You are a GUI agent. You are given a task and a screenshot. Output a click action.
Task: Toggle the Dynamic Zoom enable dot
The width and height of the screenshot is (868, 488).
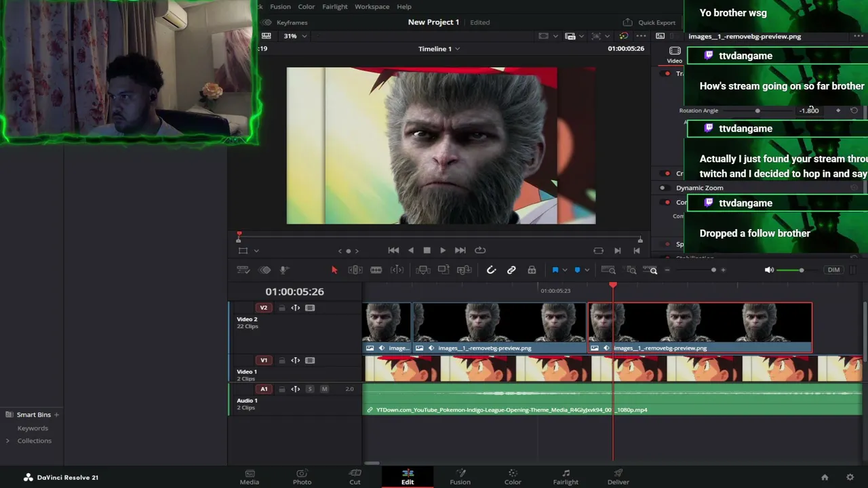[663, 188]
